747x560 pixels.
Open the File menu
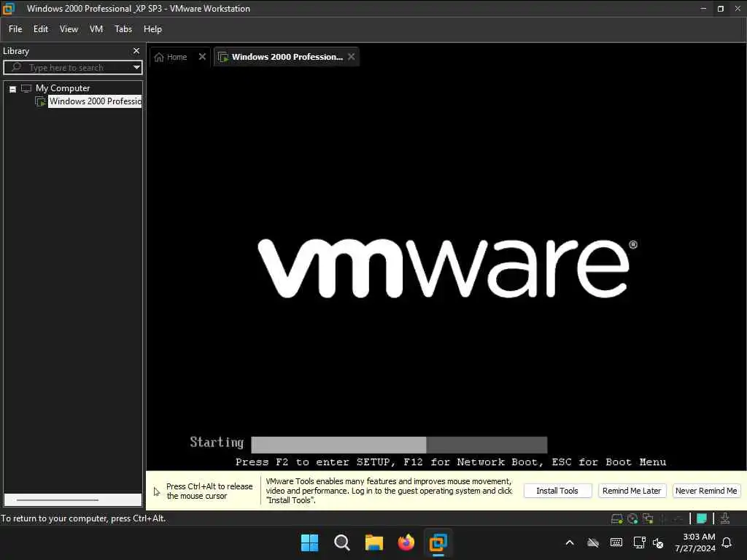[x=15, y=29]
